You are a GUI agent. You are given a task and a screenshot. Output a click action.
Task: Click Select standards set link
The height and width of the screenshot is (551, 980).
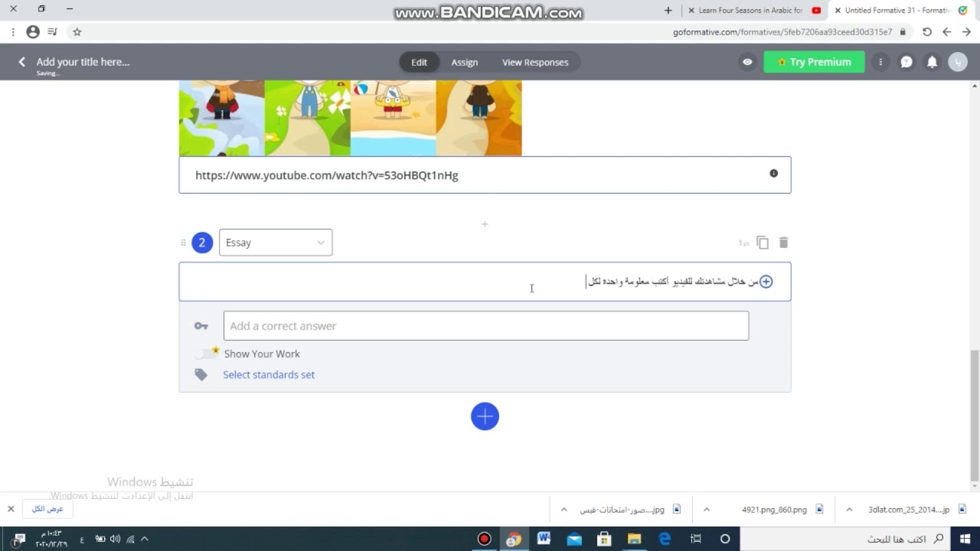(269, 374)
